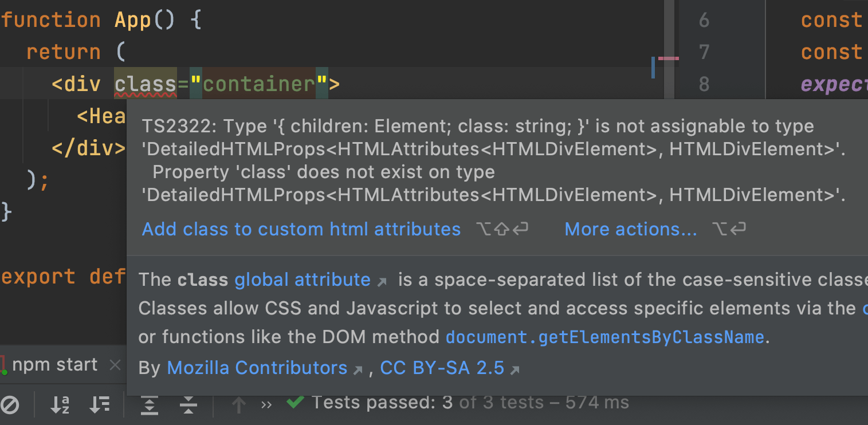Viewport: 868px width, 425px height.
Task: Expand all test results
Action: pyautogui.click(x=150, y=404)
